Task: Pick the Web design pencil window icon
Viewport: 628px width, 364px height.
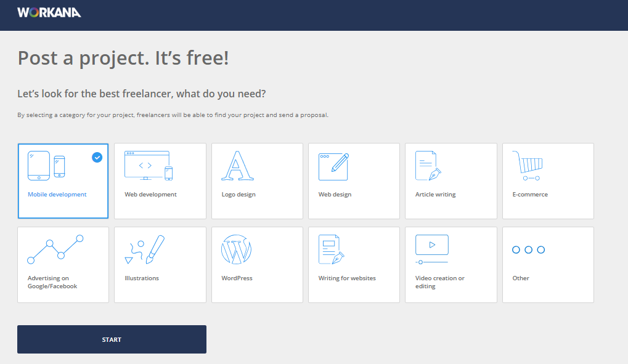Action: pyautogui.click(x=333, y=166)
